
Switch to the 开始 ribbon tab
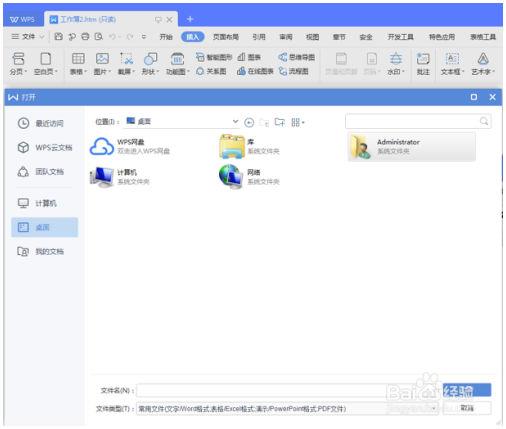(166, 37)
